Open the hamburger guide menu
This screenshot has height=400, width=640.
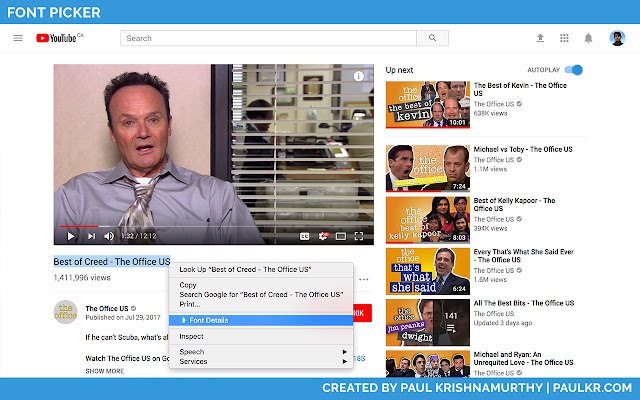click(x=18, y=38)
